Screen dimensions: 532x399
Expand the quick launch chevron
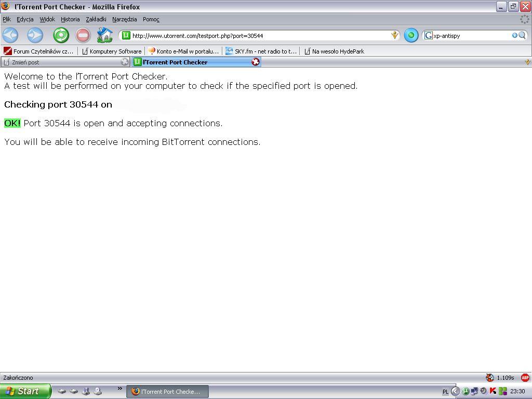pyautogui.click(x=120, y=389)
